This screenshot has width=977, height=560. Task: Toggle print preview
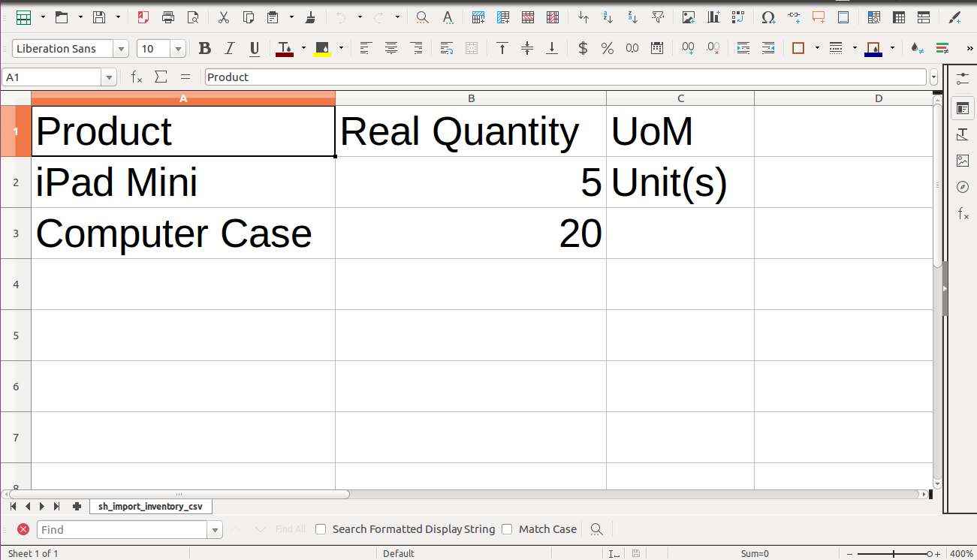(x=193, y=17)
